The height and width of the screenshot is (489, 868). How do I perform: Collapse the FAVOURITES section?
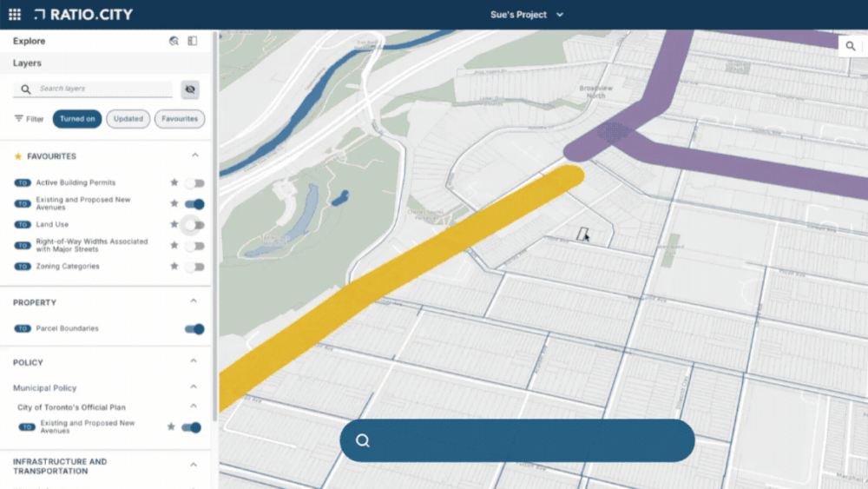coord(194,155)
